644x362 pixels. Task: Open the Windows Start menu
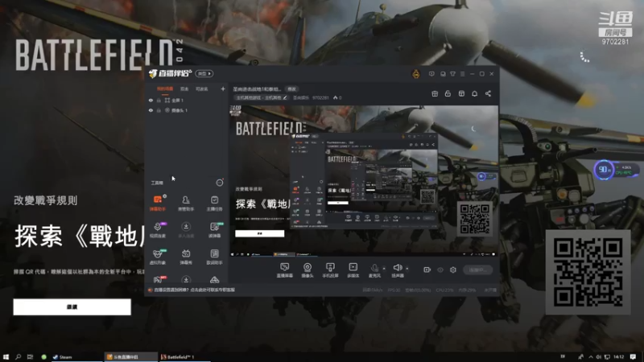point(6,357)
